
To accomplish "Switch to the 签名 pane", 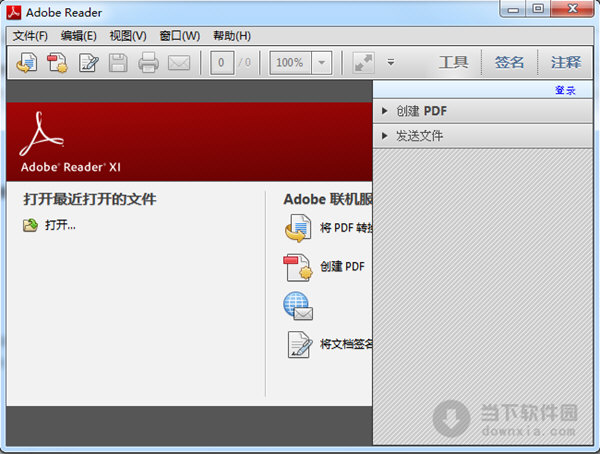I will click(509, 62).
